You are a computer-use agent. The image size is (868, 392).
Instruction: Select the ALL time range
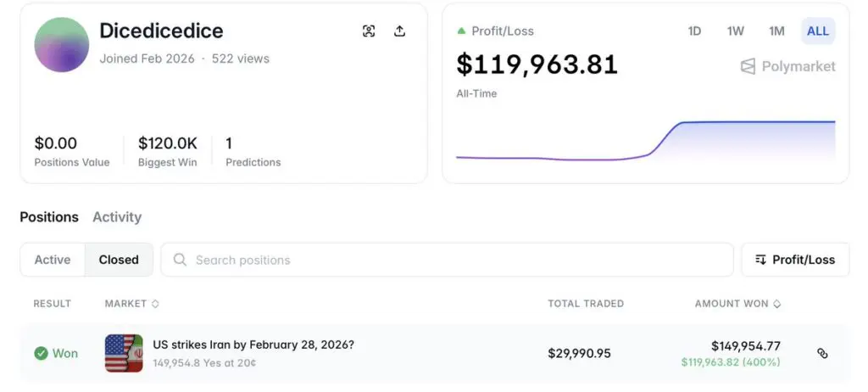(818, 31)
